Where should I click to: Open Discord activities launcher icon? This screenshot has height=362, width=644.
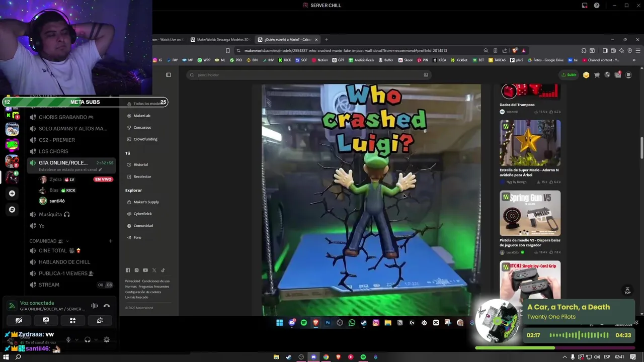click(72, 320)
